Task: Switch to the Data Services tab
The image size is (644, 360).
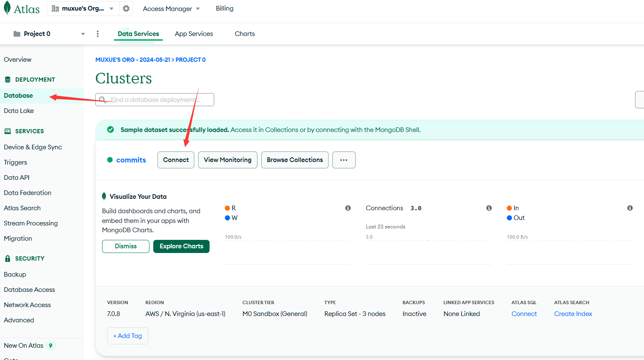Action: coord(138,34)
